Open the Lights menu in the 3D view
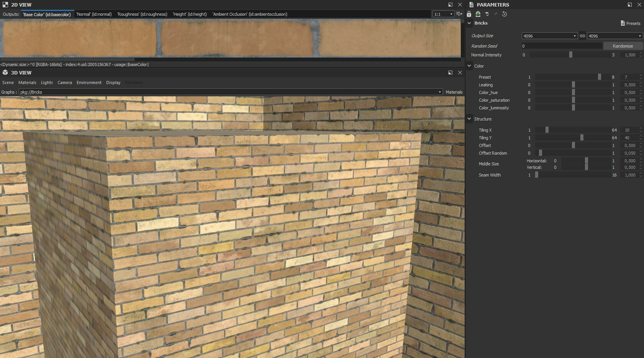 pyautogui.click(x=46, y=82)
